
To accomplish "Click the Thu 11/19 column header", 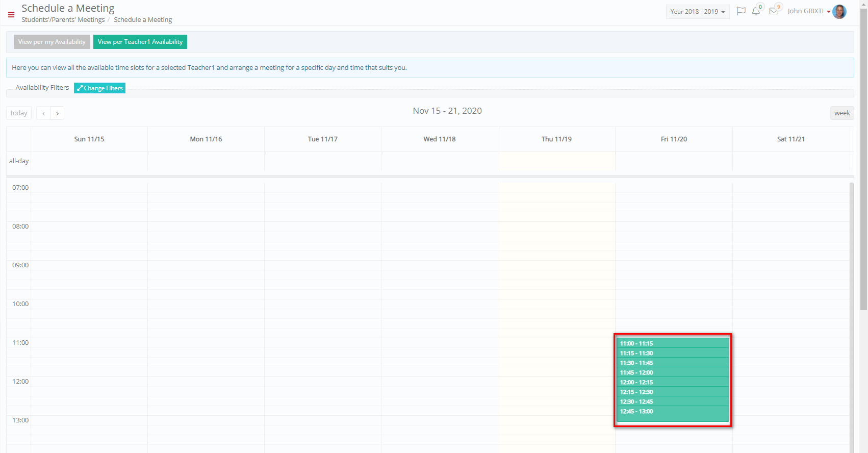I will click(x=556, y=139).
